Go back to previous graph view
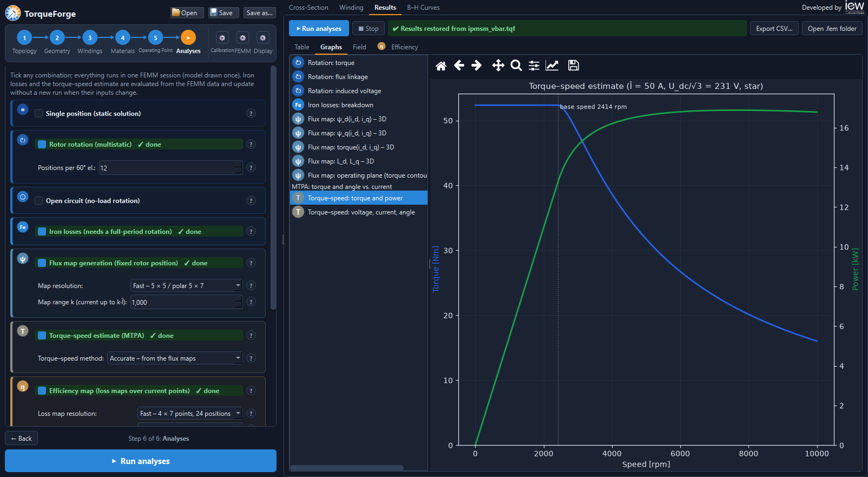The height and width of the screenshot is (477, 868). pyautogui.click(x=459, y=66)
